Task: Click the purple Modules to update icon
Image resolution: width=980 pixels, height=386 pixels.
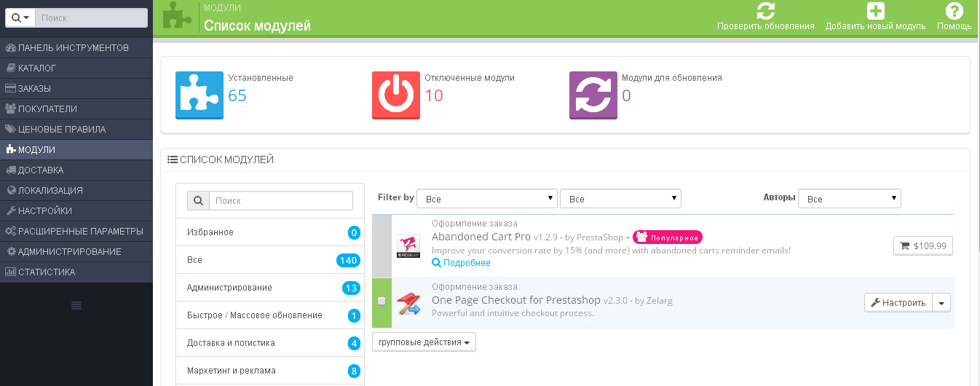Action: 593,95
